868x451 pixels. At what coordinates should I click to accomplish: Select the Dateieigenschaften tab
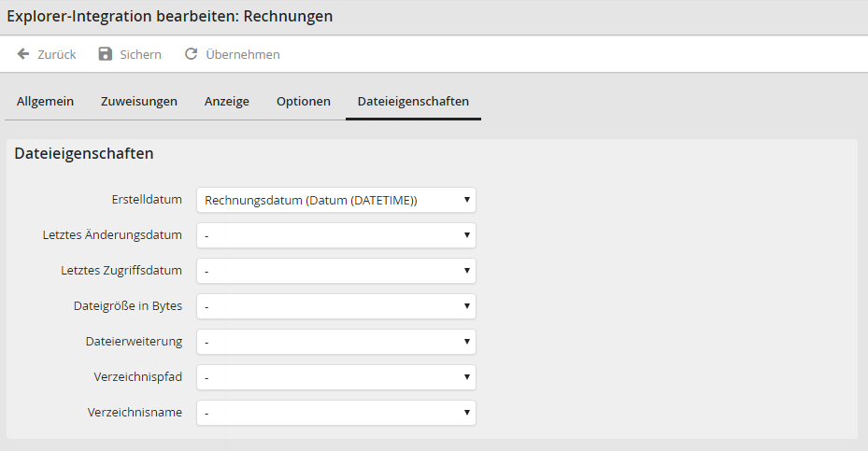413,102
